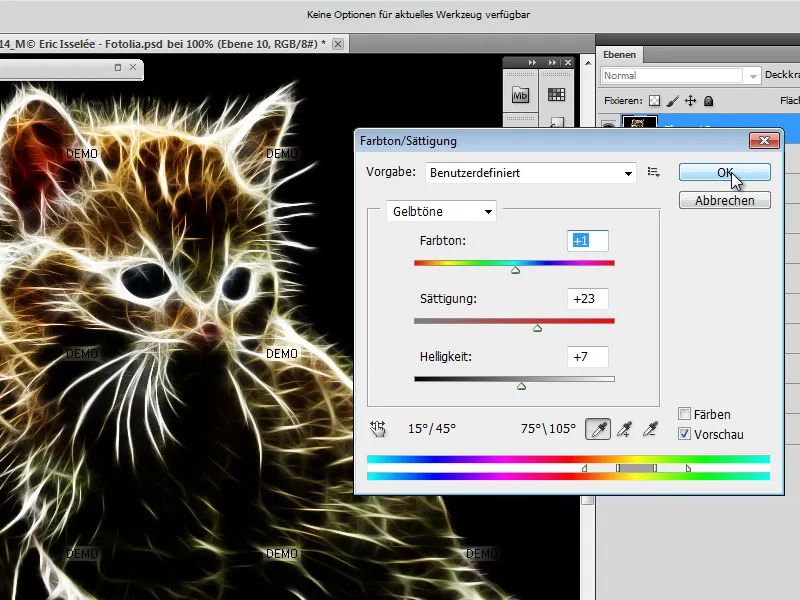This screenshot has height=600, width=800.
Task: Click the Sättigung value field showing +23
Action: tap(588, 298)
